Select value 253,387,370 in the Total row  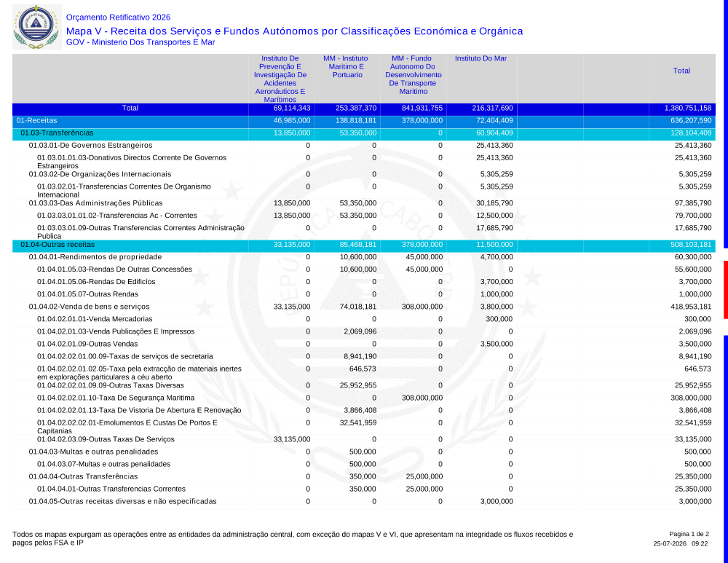[x=356, y=109]
